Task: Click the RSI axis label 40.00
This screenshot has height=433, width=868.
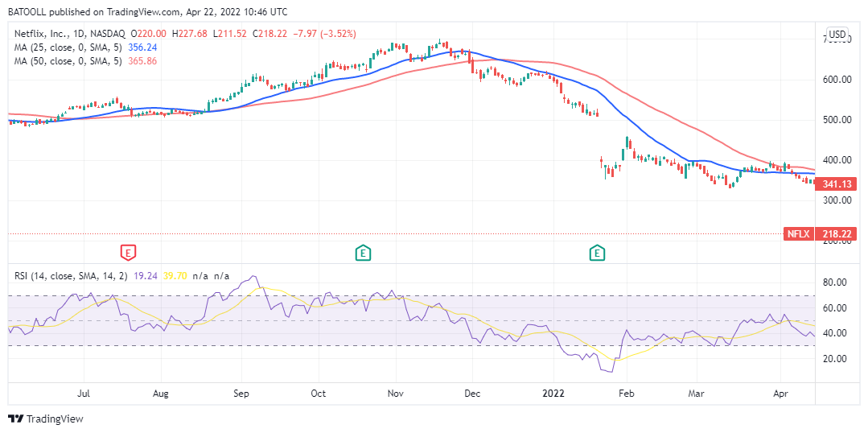Action: (835, 333)
